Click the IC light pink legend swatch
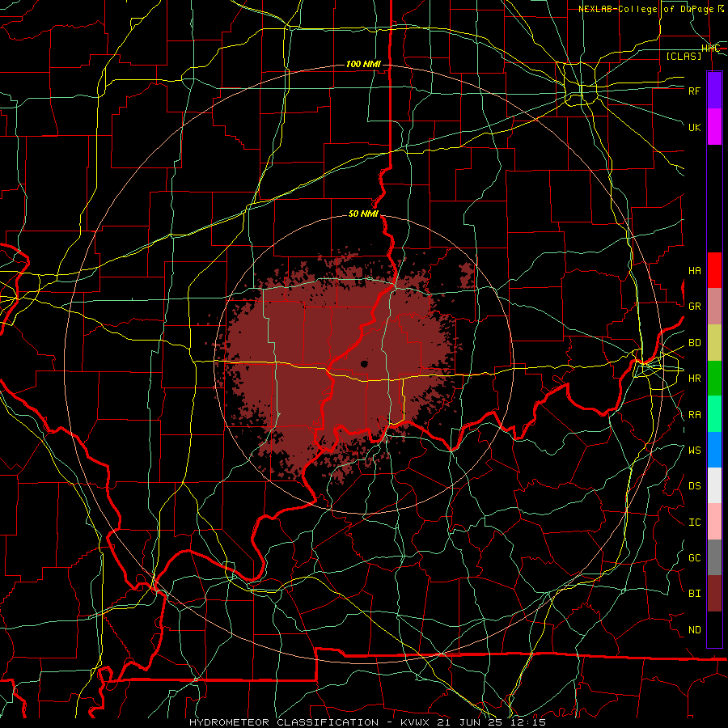Viewport: 728px width, 728px height. click(x=714, y=522)
